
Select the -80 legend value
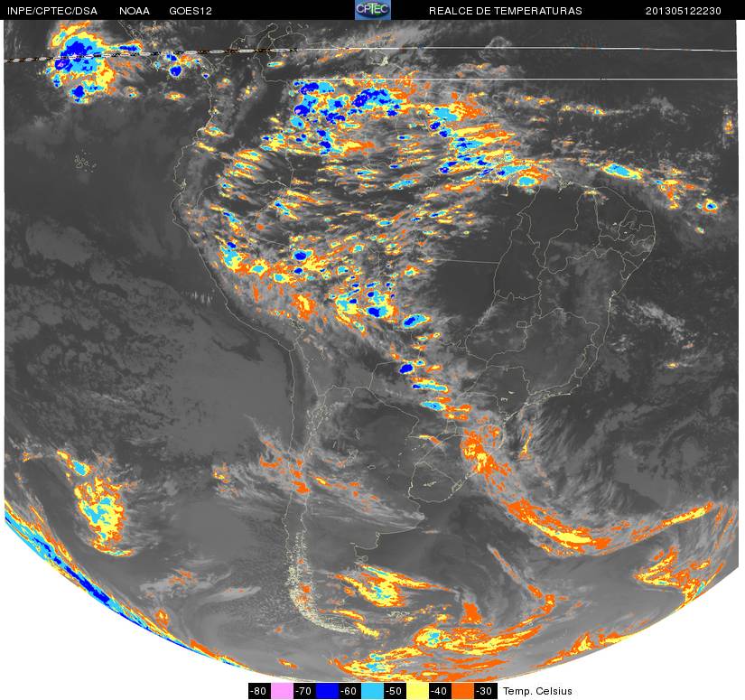(x=259, y=691)
